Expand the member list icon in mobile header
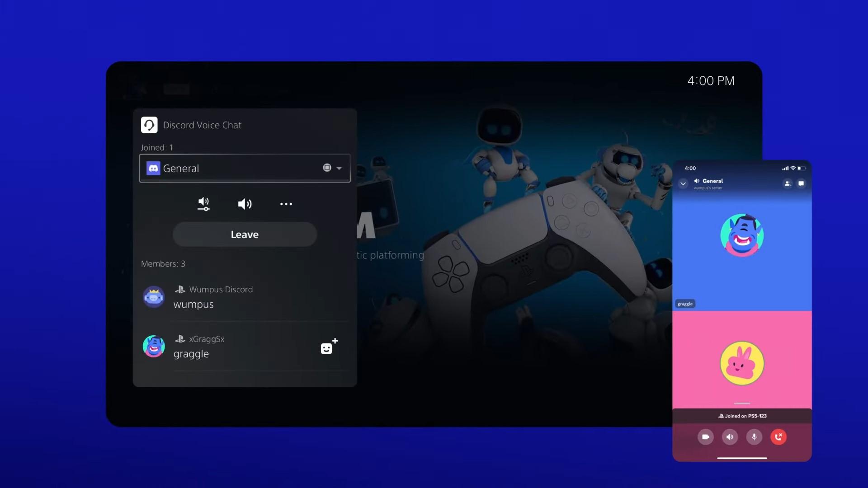Viewport: 868px width, 488px height. point(788,183)
